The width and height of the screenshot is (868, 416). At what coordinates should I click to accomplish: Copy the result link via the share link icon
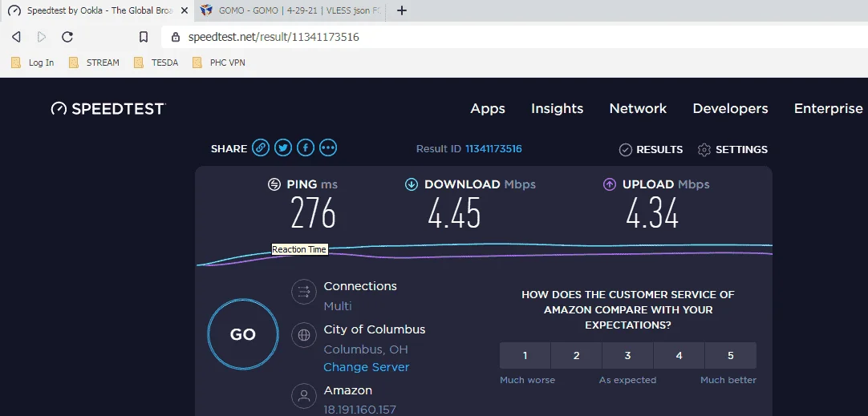(261, 147)
